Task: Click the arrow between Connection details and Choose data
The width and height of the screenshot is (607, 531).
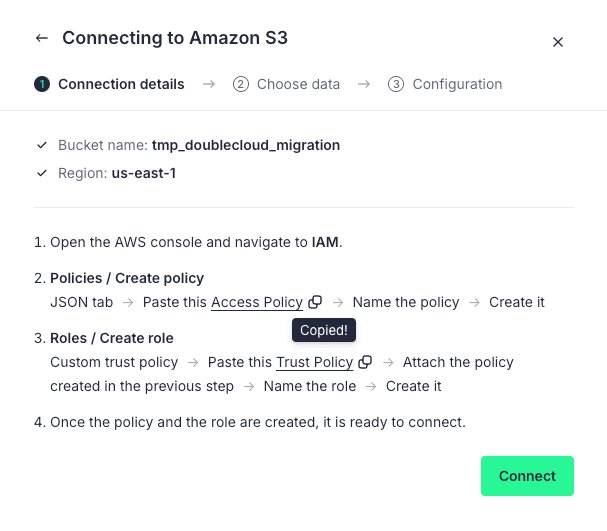Action: tap(209, 84)
